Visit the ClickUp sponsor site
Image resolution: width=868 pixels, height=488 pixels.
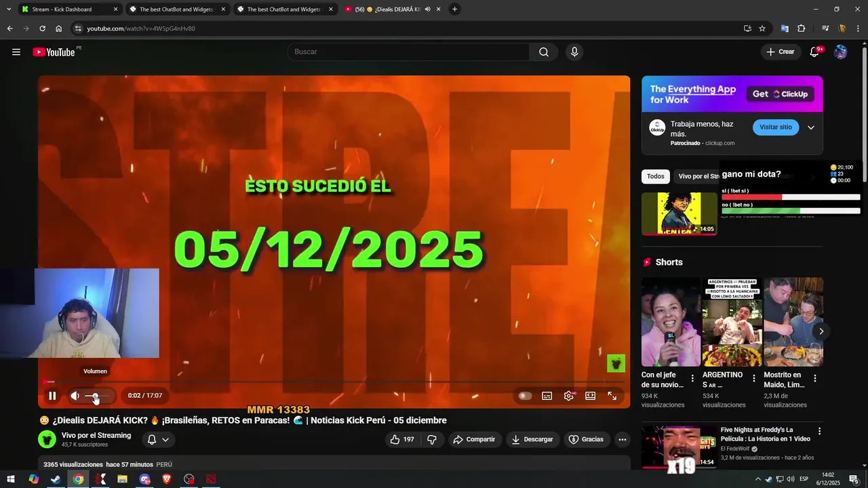click(x=776, y=127)
